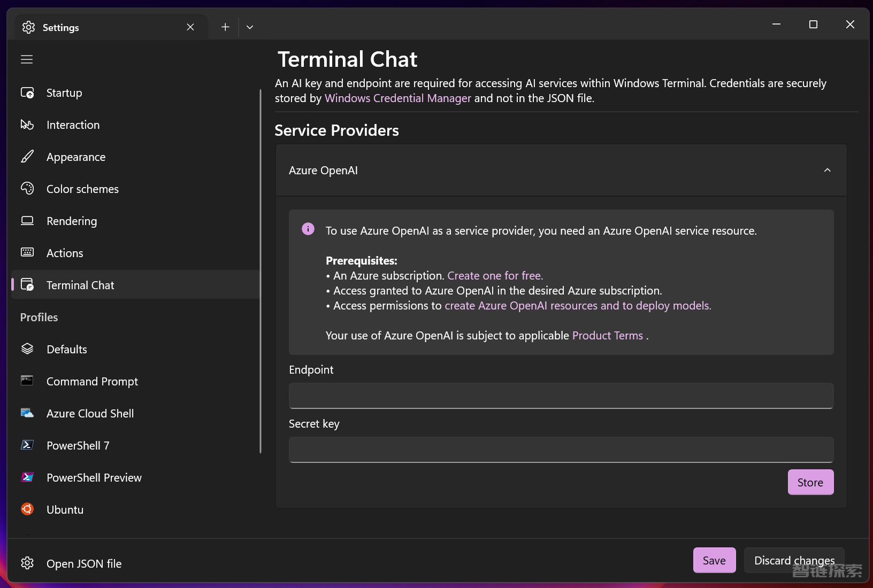The image size is (873, 588).
Task: Open Azure Cloud Shell profile
Action: pyautogui.click(x=135, y=413)
